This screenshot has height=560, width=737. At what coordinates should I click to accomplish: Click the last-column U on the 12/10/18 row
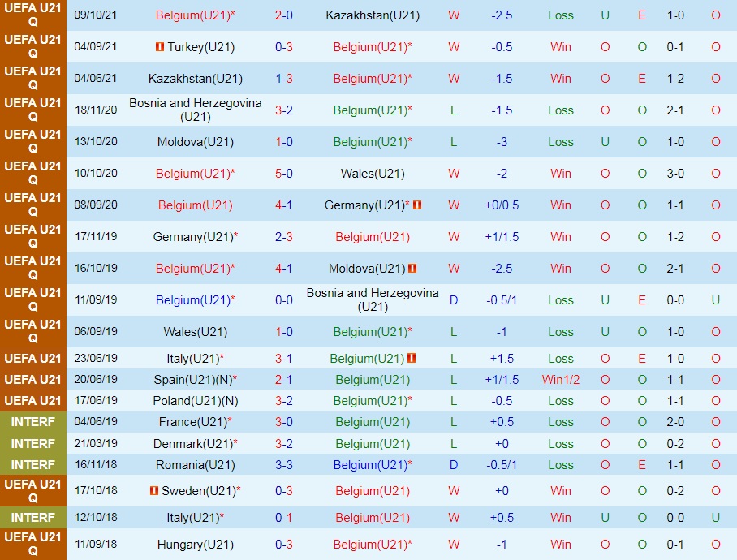715,518
